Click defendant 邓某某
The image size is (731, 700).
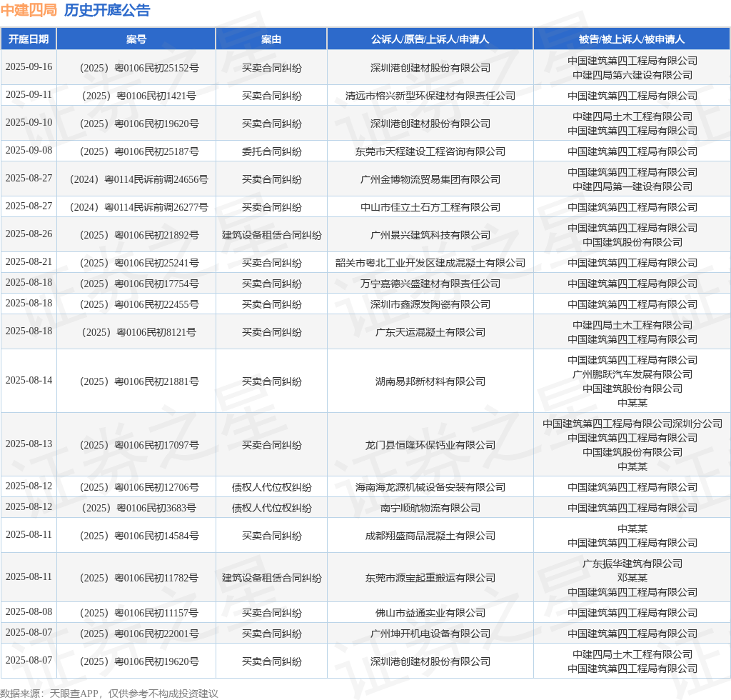pyautogui.click(x=632, y=579)
